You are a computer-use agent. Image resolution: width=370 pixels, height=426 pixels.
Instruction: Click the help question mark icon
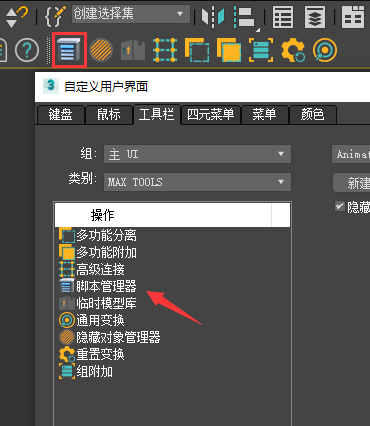[x=27, y=50]
